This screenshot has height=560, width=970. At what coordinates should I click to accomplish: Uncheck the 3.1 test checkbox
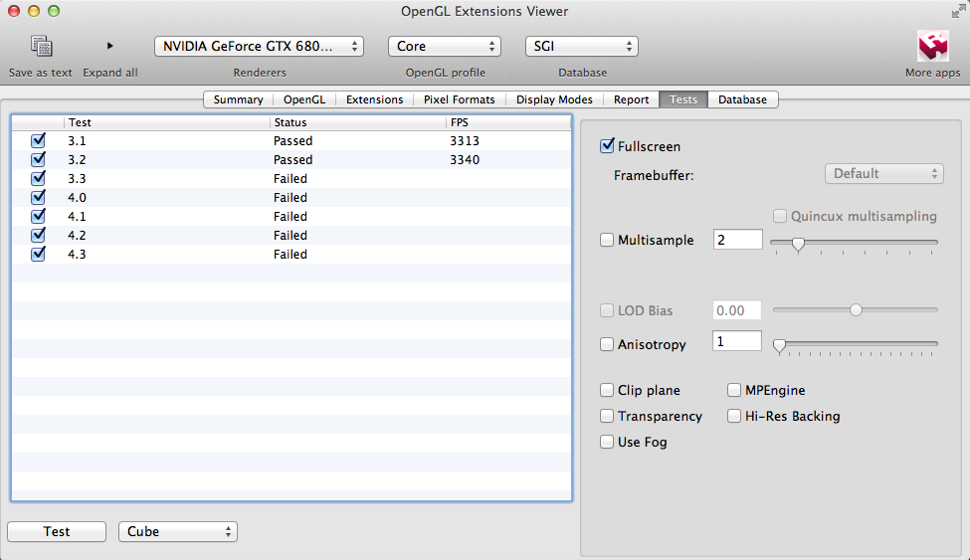click(39, 141)
